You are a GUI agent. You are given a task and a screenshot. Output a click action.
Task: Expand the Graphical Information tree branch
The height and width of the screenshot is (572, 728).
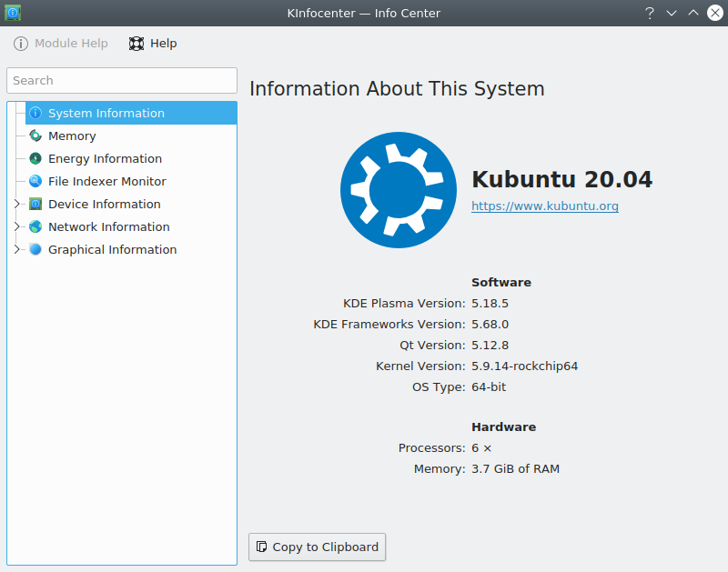[x=16, y=250]
